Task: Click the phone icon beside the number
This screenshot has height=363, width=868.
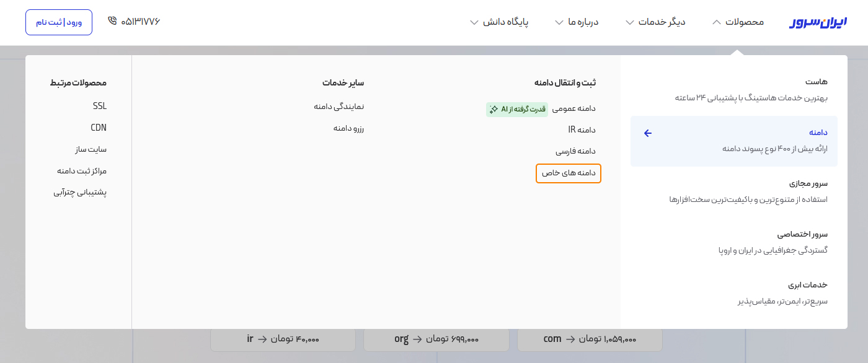Action: (x=112, y=21)
